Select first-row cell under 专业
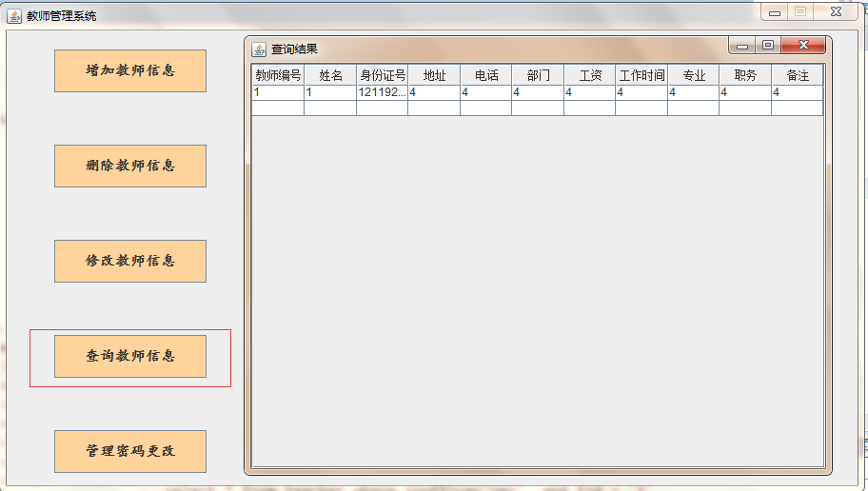This screenshot has height=491, width=868. pyautogui.click(x=694, y=92)
